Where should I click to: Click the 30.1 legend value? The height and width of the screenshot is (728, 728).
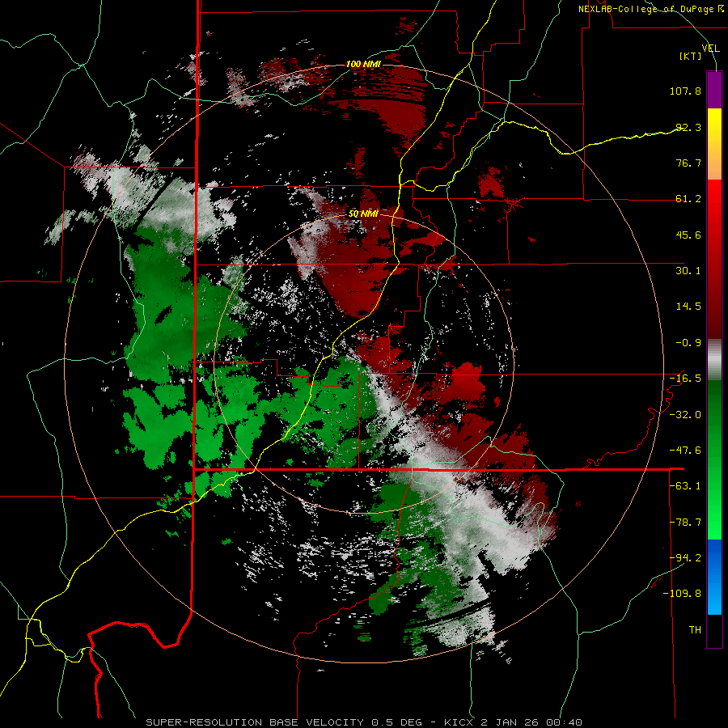tap(688, 271)
